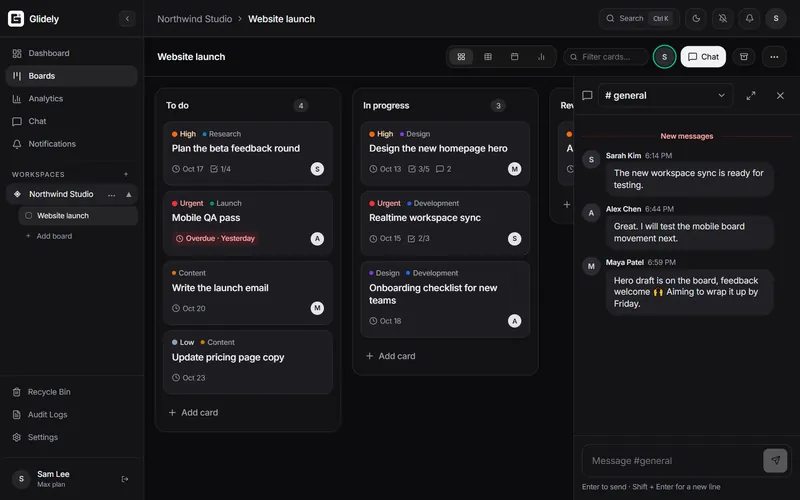The height and width of the screenshot is (500, 800).
Task: Toggle the Chat panel button
Action: (703, 57)
